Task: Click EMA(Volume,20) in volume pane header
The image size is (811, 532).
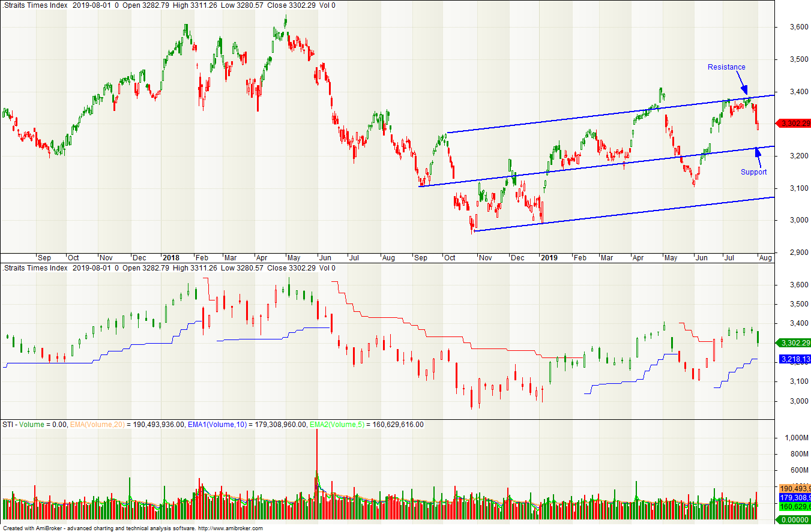Action: click(98, 425)
